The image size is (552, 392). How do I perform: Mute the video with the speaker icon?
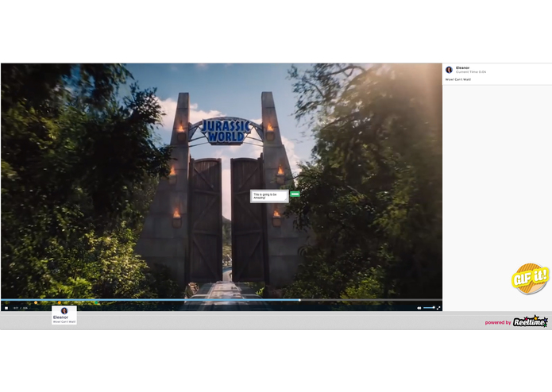click(x=419, y=308)
